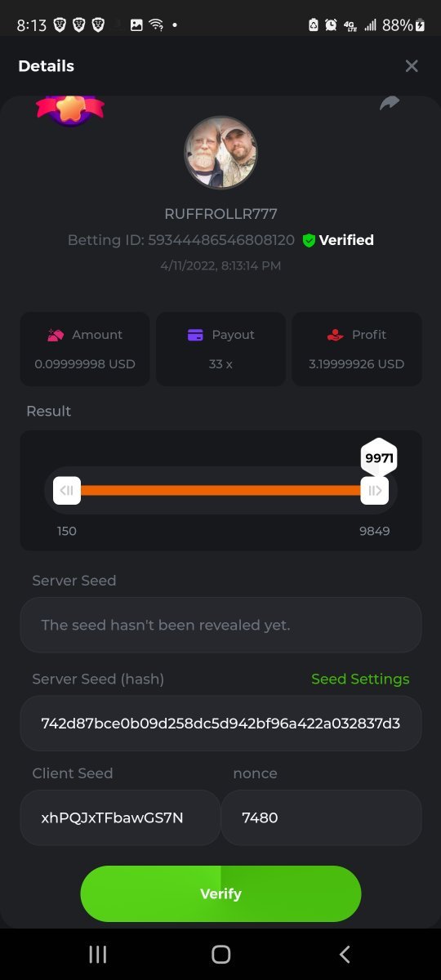Open the star ribbon badge
Screen dimensions: 441x980
coord(70,109)
